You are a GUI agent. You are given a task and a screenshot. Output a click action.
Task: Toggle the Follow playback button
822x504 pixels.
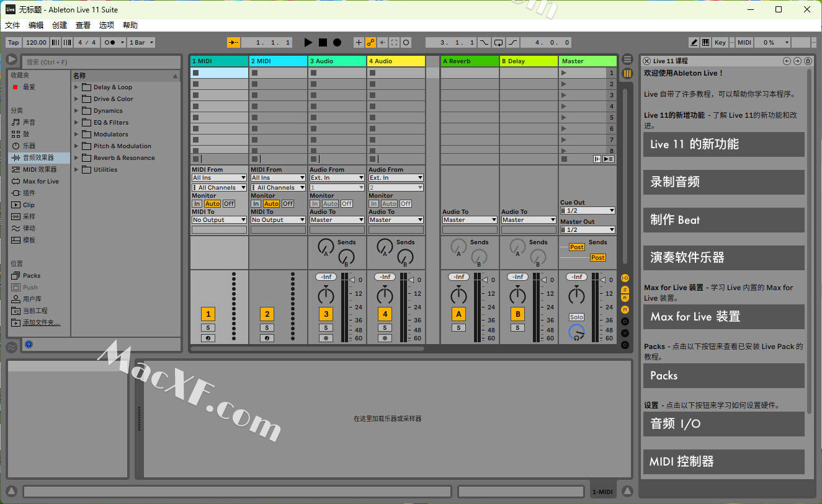click(233, 42)
